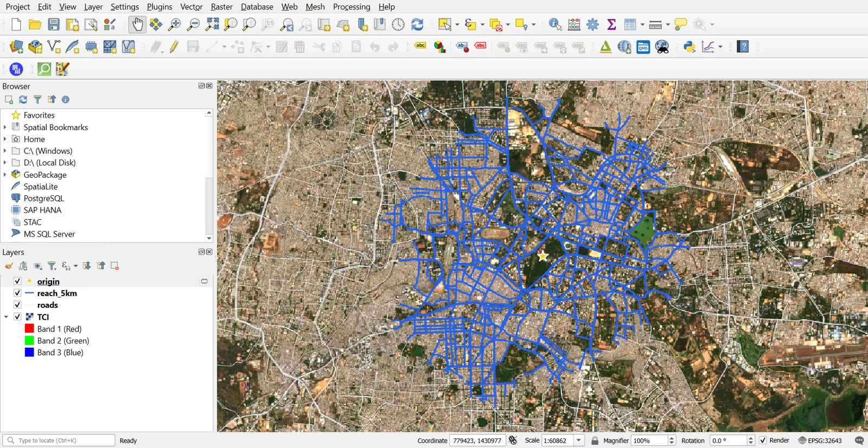This screenshot has width=868, height=448.
Task: Click the Zoom Out magnifier tool
Action: coord(193,24)
